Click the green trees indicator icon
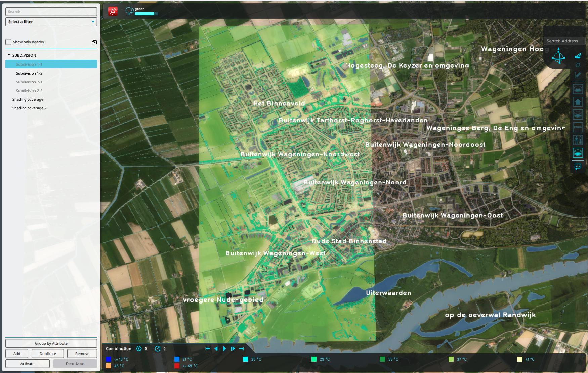 coord(129,11)
